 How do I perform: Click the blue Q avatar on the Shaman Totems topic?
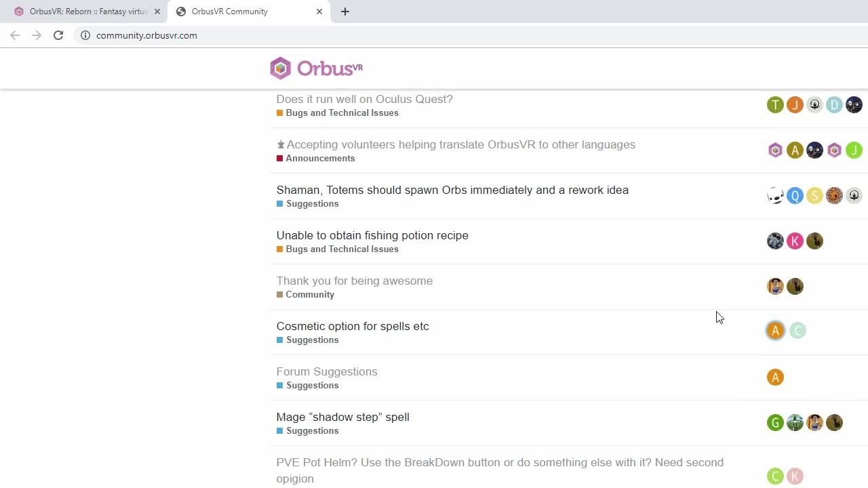click(795, 196)
